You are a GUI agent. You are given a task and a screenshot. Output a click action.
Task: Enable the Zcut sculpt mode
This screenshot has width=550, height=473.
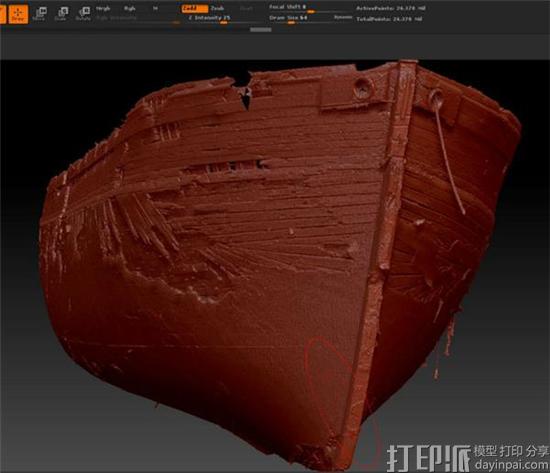pyautogui.click(x=246, y=8)
